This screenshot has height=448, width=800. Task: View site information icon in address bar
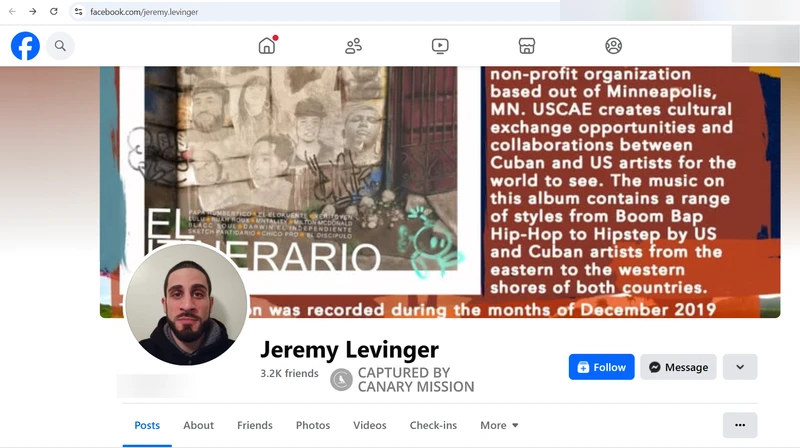point(78,11)
